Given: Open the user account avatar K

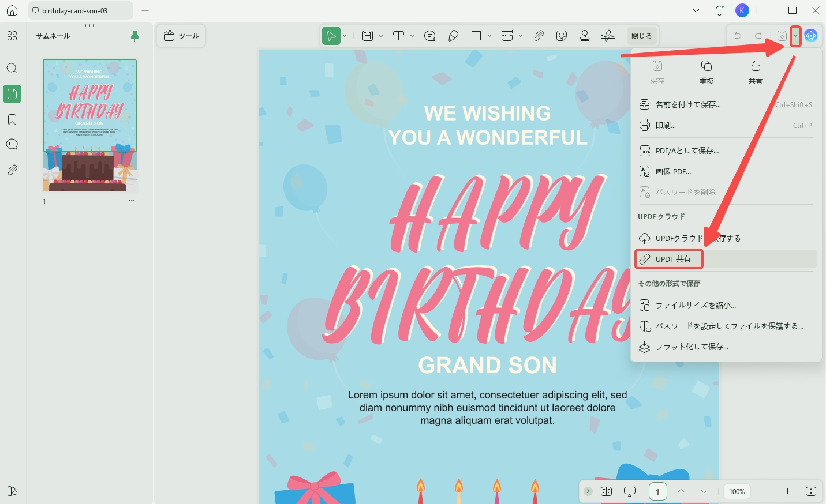Looking at the screenshot, I should point(742,10).
